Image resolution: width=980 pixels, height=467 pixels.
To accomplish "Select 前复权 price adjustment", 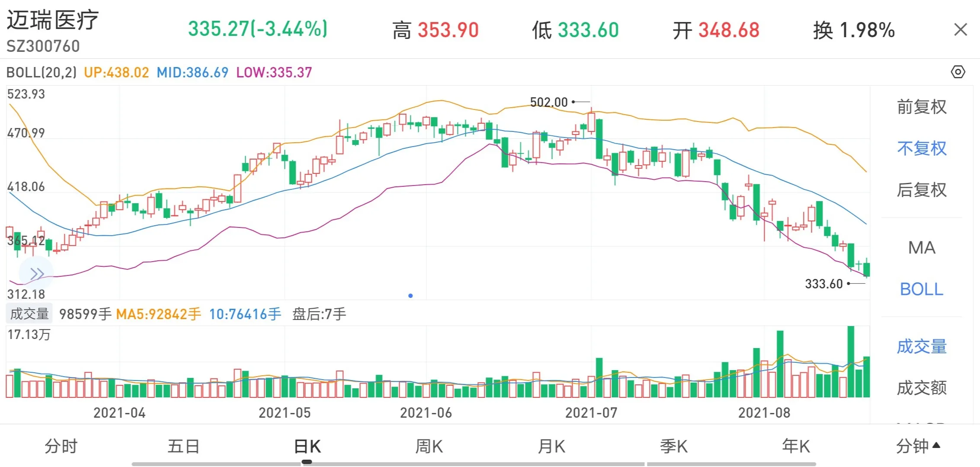I will [x=922, y=107].
